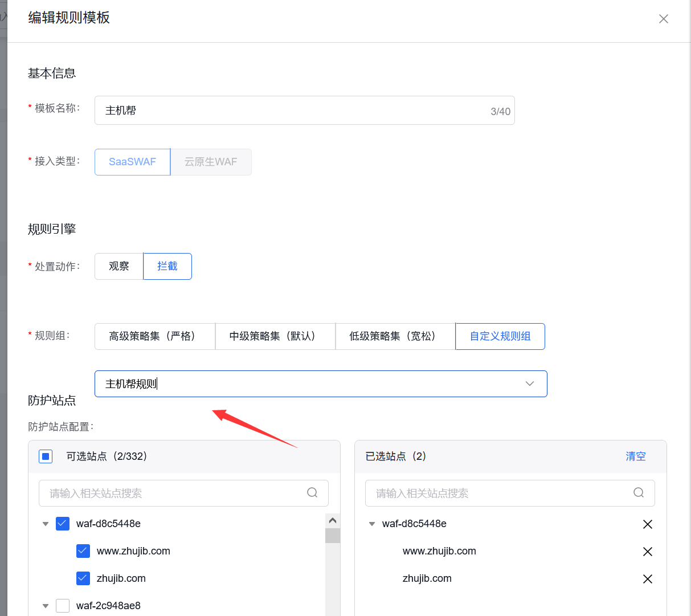Choose the 中级策略集（默认） rule group
This screenshot has height=616, width=691.
[x=275, y=336]
